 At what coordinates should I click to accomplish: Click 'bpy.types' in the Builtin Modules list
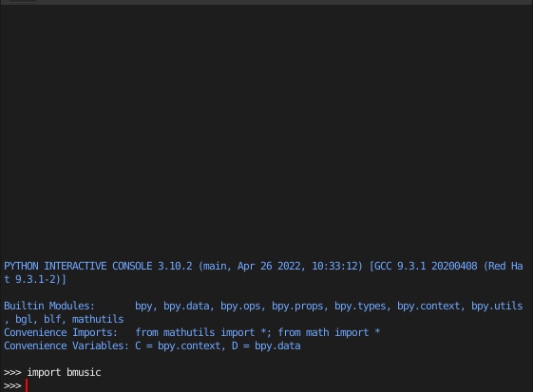360,306
